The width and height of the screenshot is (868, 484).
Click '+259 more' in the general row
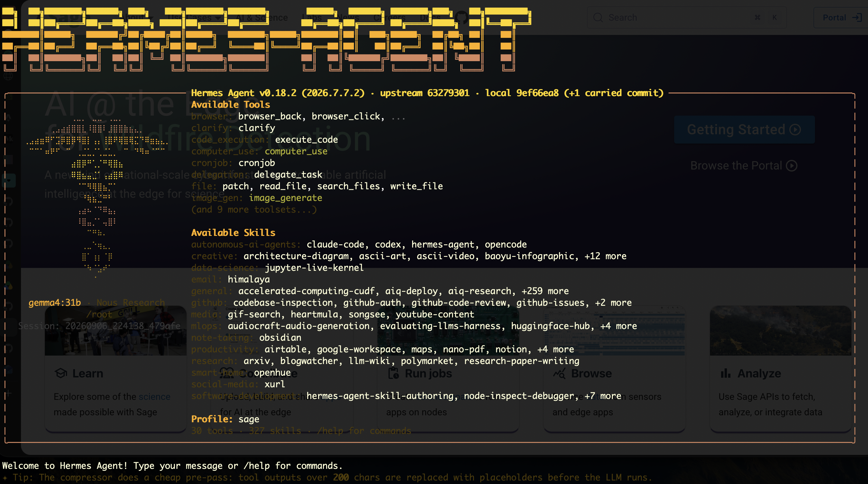pos(545,291)
